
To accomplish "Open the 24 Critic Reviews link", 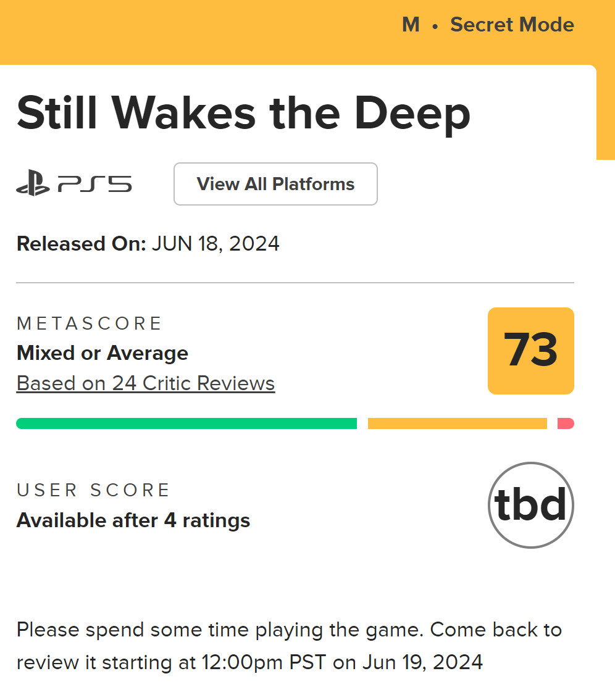I will [145, 383].
